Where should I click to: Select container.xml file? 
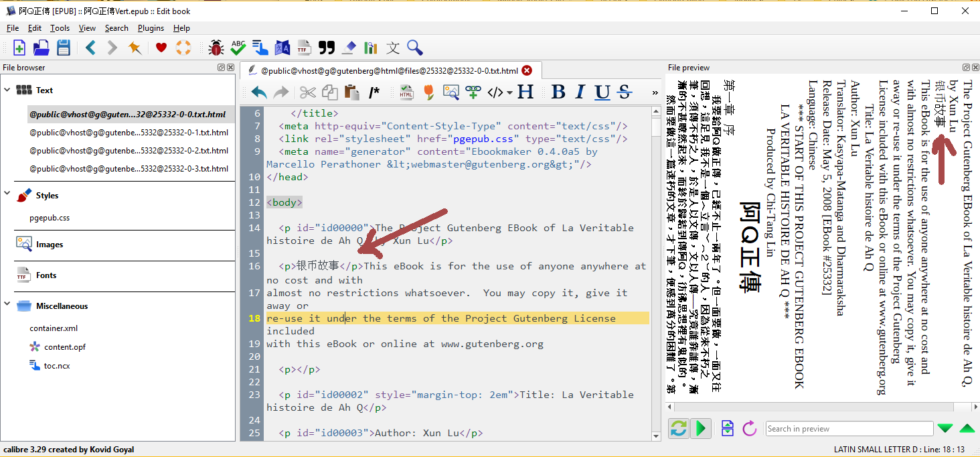(54, 328)
